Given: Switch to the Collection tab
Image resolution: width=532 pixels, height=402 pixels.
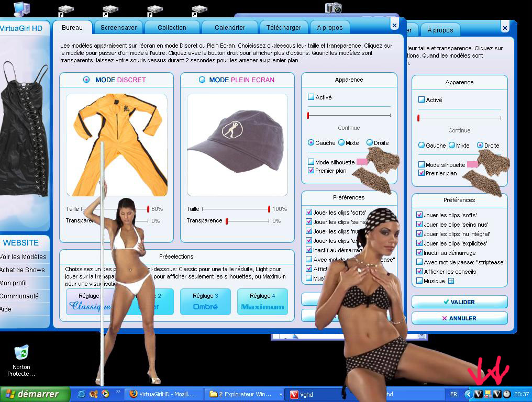Looking at the screenshot, I should pos(172,27).
